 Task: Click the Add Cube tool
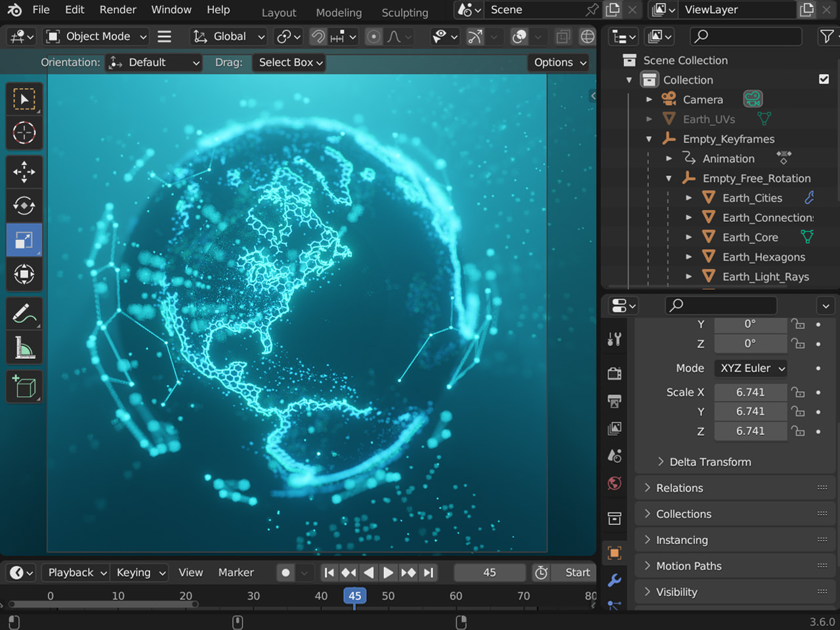[24, 387]
